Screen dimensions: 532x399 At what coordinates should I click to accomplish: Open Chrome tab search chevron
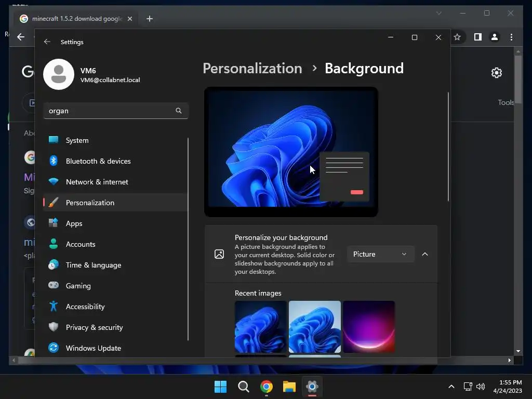point(438,13)
